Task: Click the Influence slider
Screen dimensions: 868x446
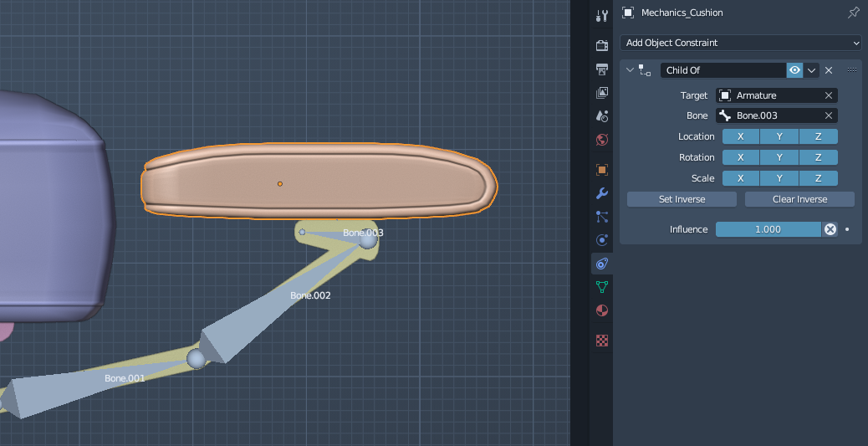Action: tap(768, 229)
